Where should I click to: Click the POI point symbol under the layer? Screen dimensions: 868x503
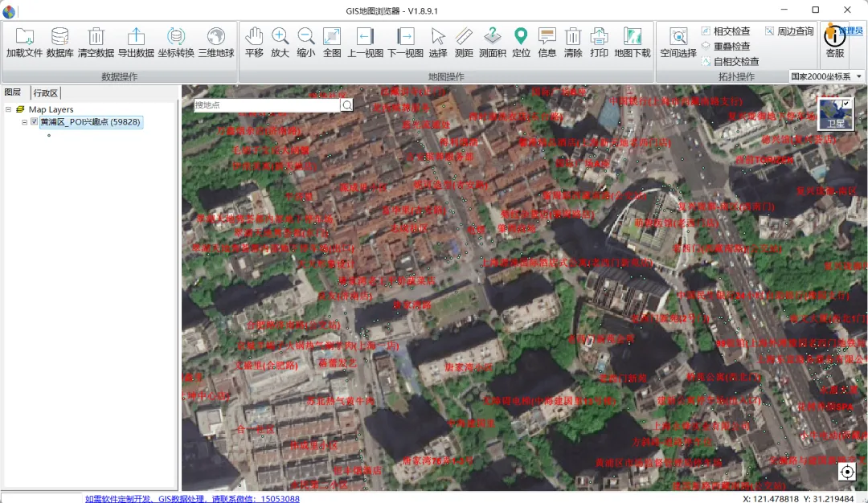coord(49,135)
